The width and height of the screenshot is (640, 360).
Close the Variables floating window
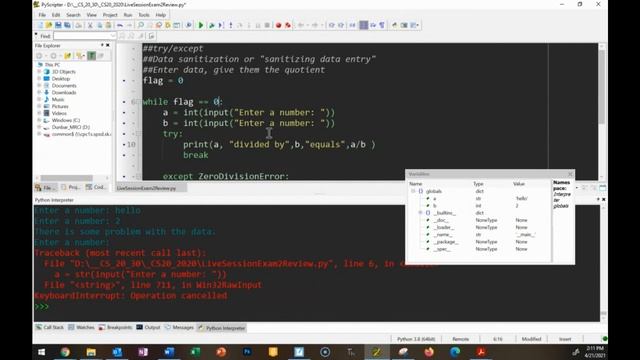tap(570, 174)
